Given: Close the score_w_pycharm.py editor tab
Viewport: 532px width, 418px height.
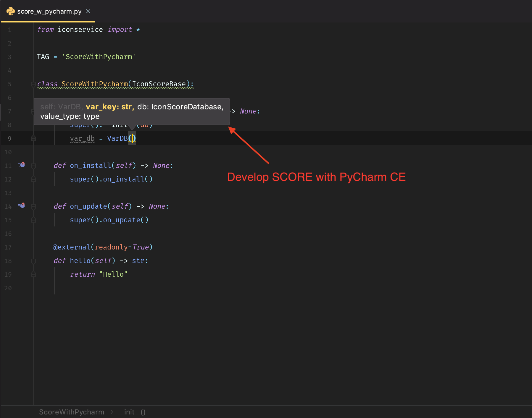Looking at the screenshot, I should 88,11.
